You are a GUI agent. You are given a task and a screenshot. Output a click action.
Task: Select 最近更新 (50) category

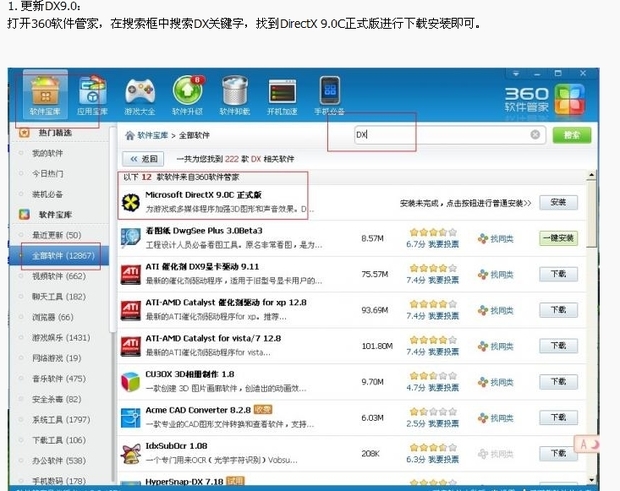[x=57, y=235]
